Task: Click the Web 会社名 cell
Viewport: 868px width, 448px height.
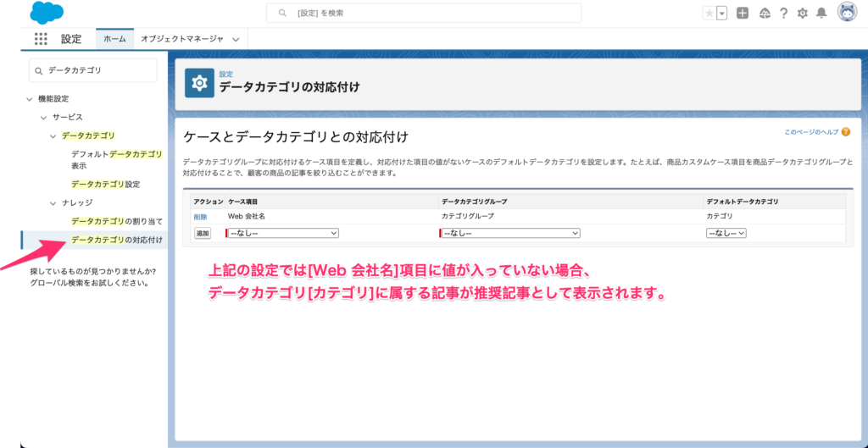Action: coord(247,216)
